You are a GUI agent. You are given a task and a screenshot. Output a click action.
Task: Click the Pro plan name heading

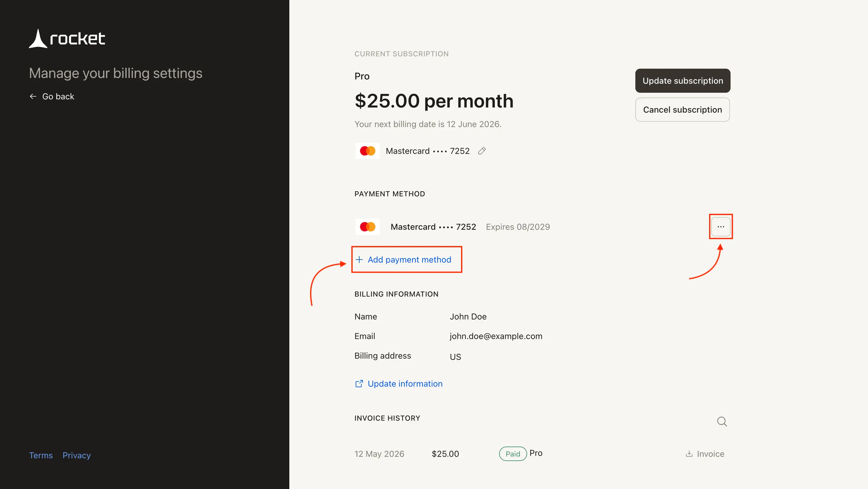[362, 76]
